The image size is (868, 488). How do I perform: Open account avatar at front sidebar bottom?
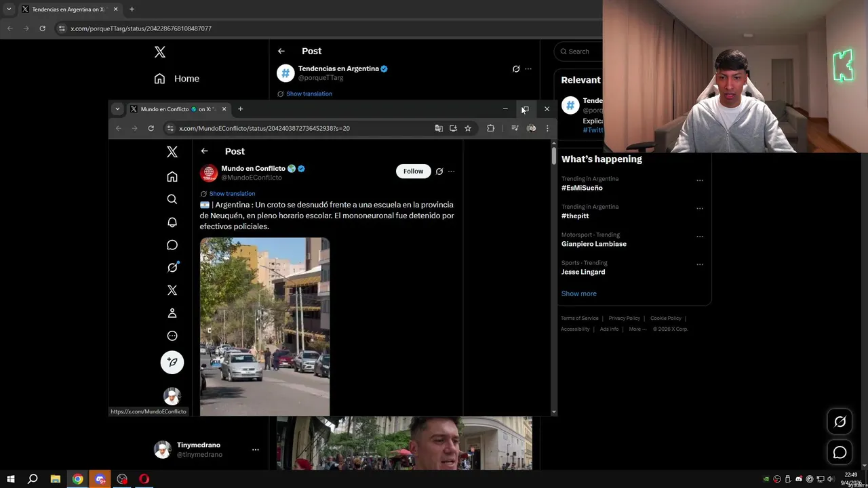[172, 396]
